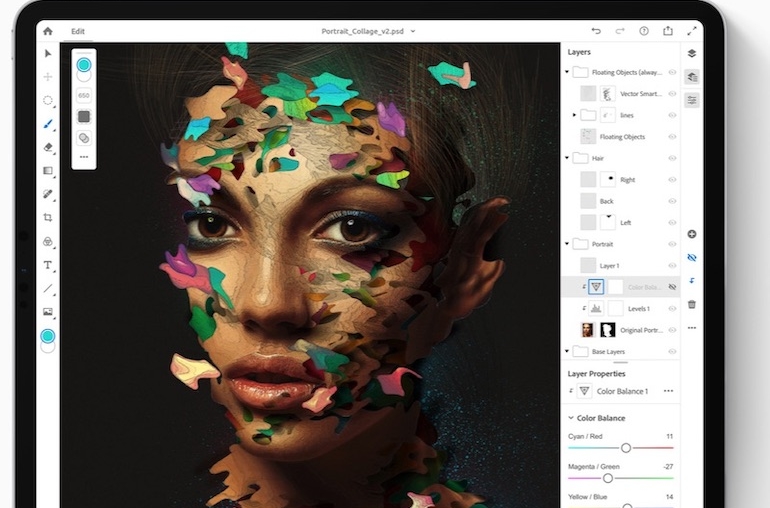
Task: Hide the Original Portrait layer
Action: (672, 330)
